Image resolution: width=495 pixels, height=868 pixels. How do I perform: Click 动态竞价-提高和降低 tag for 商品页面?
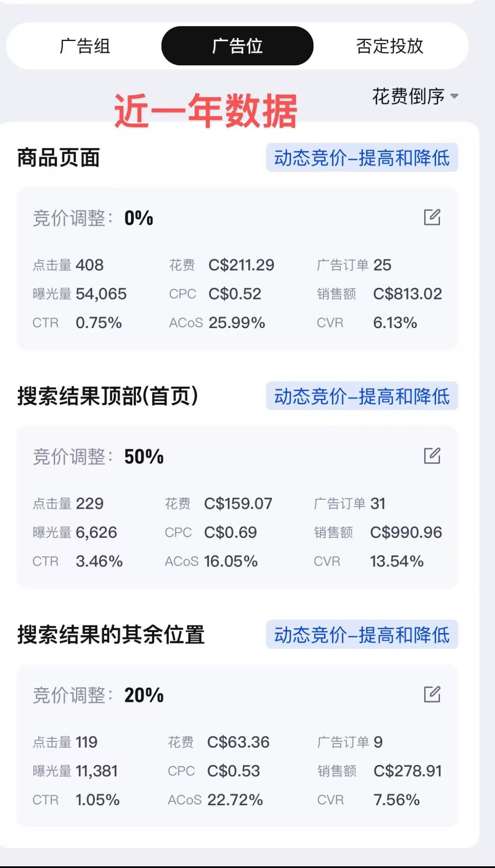[x=362, y=158]
